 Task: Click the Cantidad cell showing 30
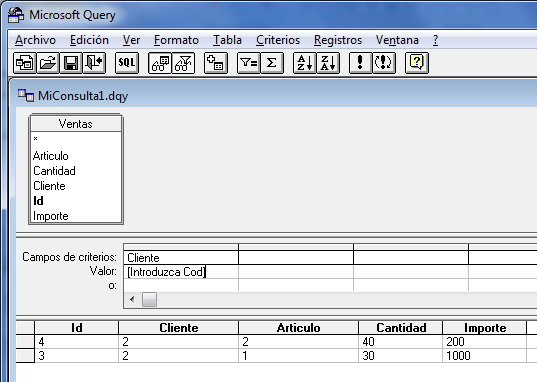tap(401, 356)
